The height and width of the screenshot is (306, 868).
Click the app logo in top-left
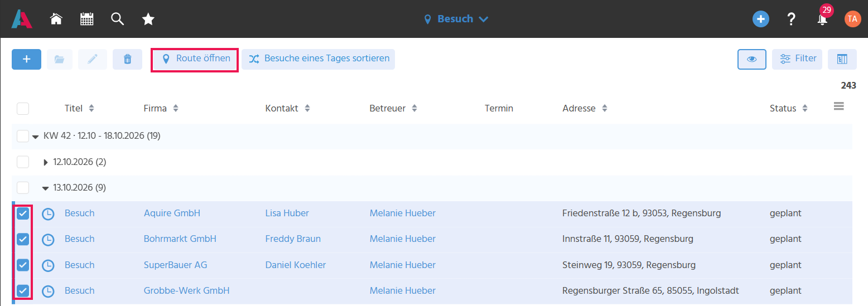point(22,19)
